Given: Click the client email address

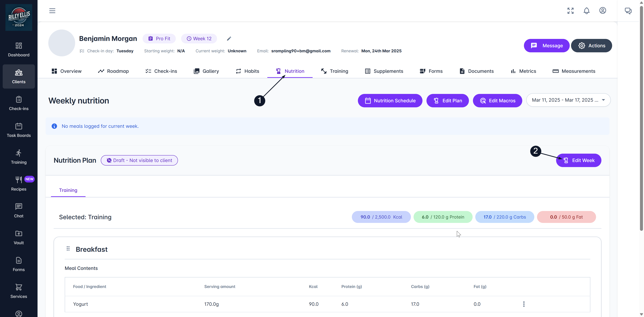Looking at the screenshot, I should point(301,51).
